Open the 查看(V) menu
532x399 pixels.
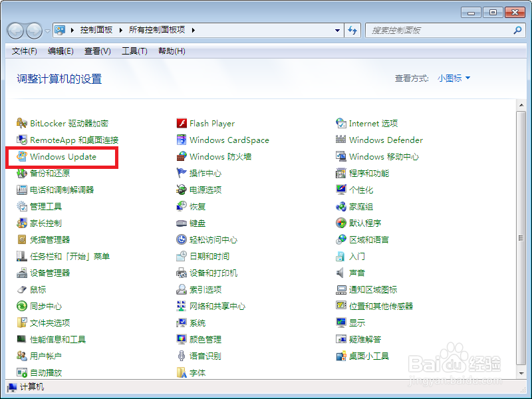pos(98,51)
